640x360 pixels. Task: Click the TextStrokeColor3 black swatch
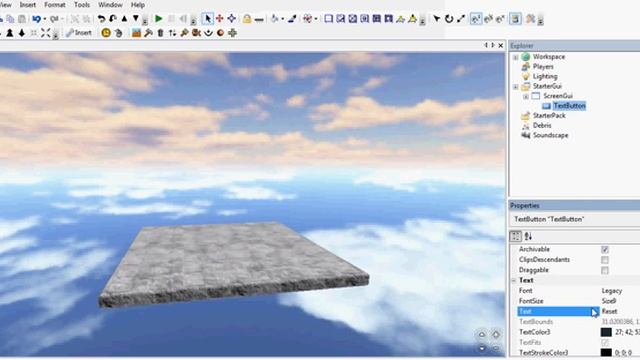606,353
